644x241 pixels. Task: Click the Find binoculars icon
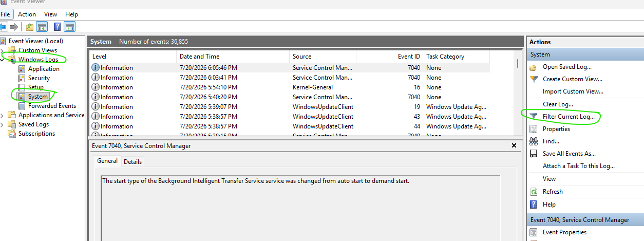pyautogui.click(x=534, y=141)
